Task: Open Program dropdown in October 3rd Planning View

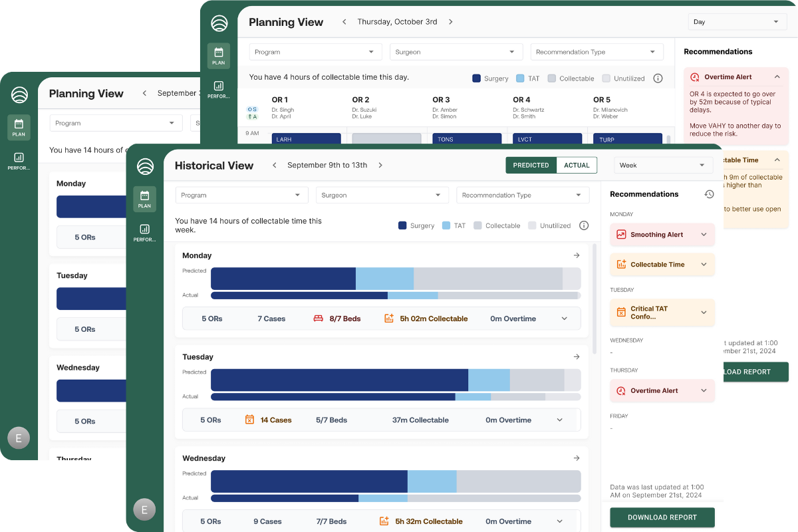Action: coord(316,52)
